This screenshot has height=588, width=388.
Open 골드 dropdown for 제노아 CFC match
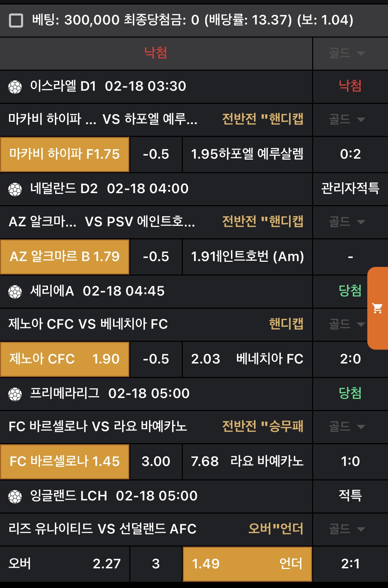click(347, 324)
